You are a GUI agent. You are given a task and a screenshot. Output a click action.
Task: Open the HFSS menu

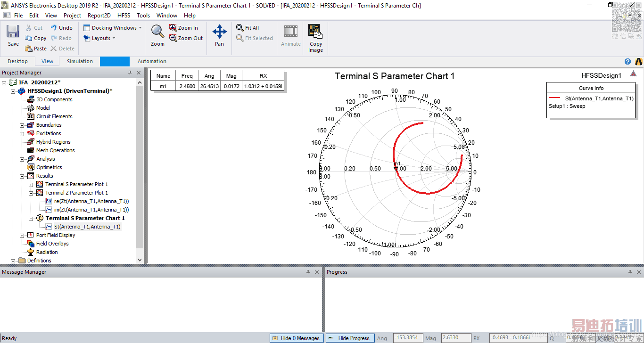tap(124, 16)
